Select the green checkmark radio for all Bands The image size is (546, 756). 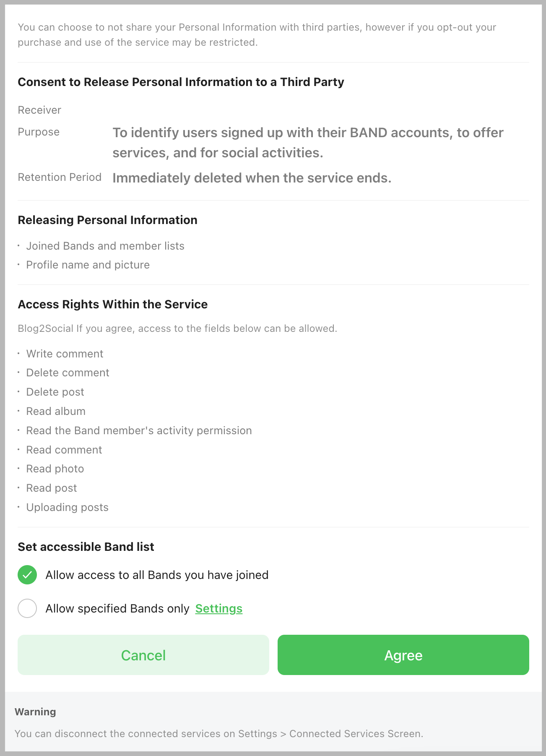(27, 575)
